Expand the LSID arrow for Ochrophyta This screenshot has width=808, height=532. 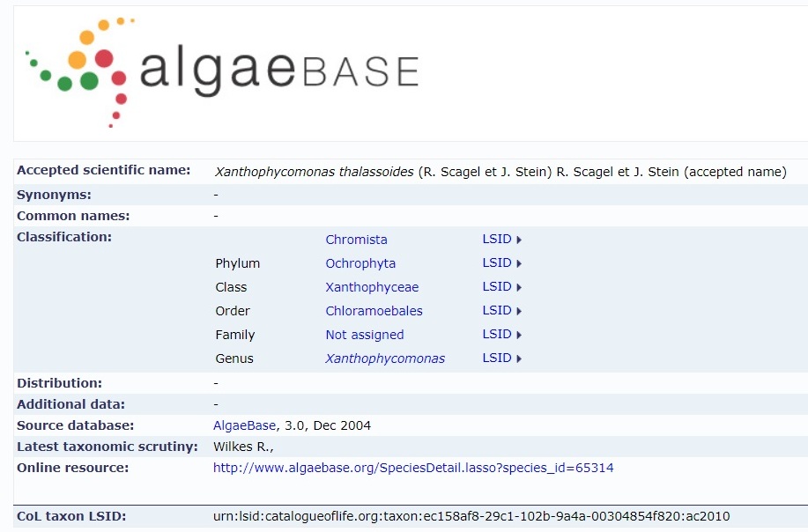click(x=519, y=263)
